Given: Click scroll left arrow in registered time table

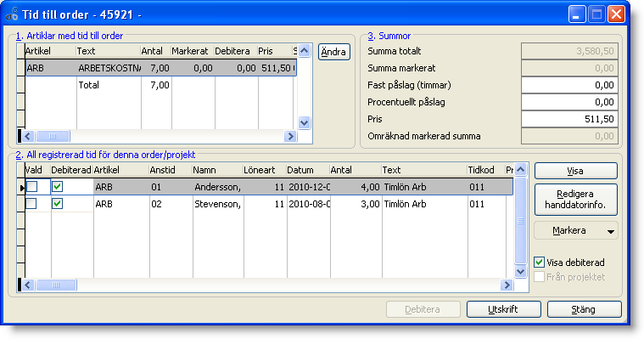Looking at the screenshot, I should coord(28,285).
